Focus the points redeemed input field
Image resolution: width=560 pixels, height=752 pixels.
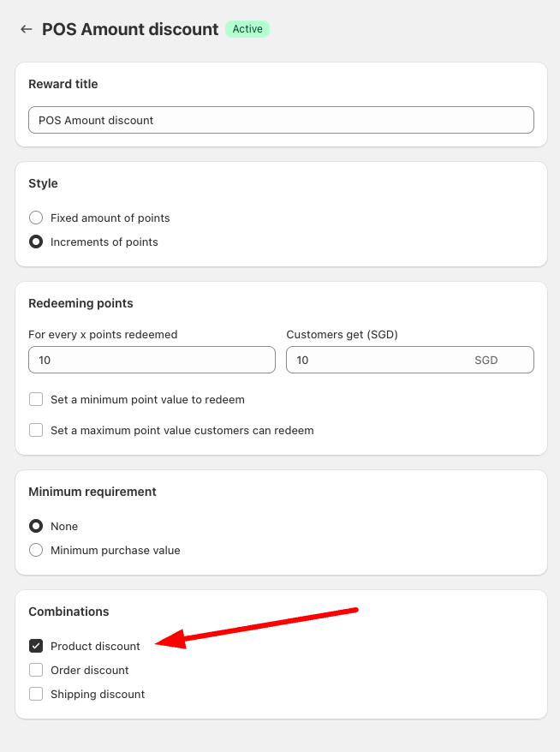click(152, 360)
